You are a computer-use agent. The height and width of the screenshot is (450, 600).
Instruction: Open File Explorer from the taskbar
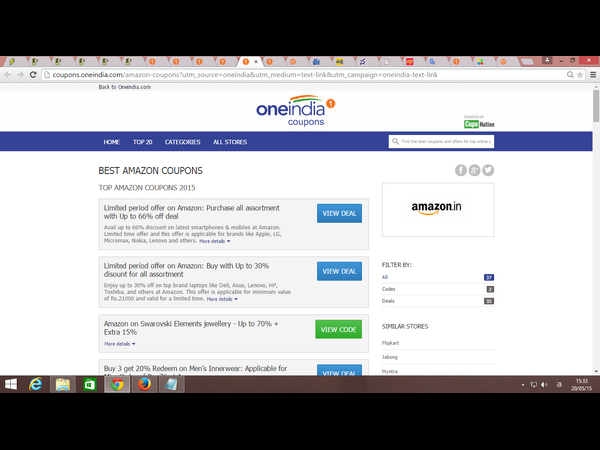coord(63,384)
